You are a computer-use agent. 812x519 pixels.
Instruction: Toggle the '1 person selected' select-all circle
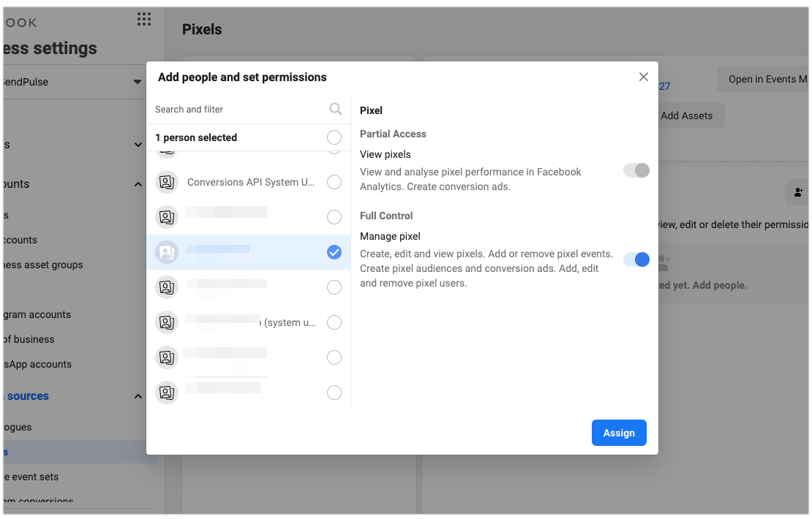[x=334, y=137]
